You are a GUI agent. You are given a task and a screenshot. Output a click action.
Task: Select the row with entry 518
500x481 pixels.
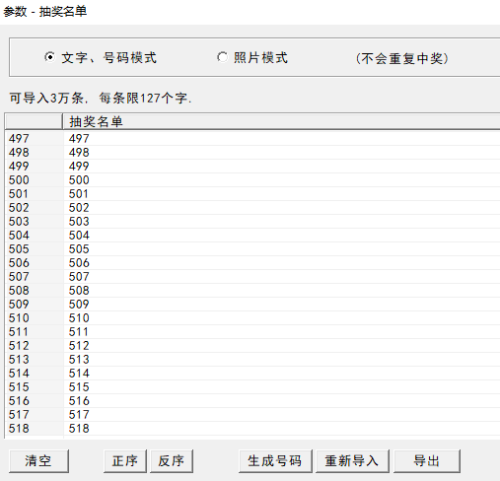click(252, 428)
